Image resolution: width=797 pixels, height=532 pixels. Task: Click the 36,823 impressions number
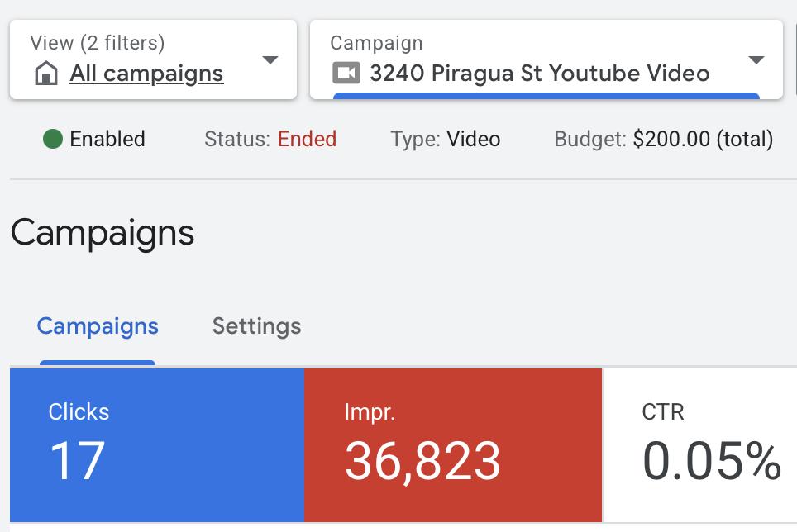point(422,461)
